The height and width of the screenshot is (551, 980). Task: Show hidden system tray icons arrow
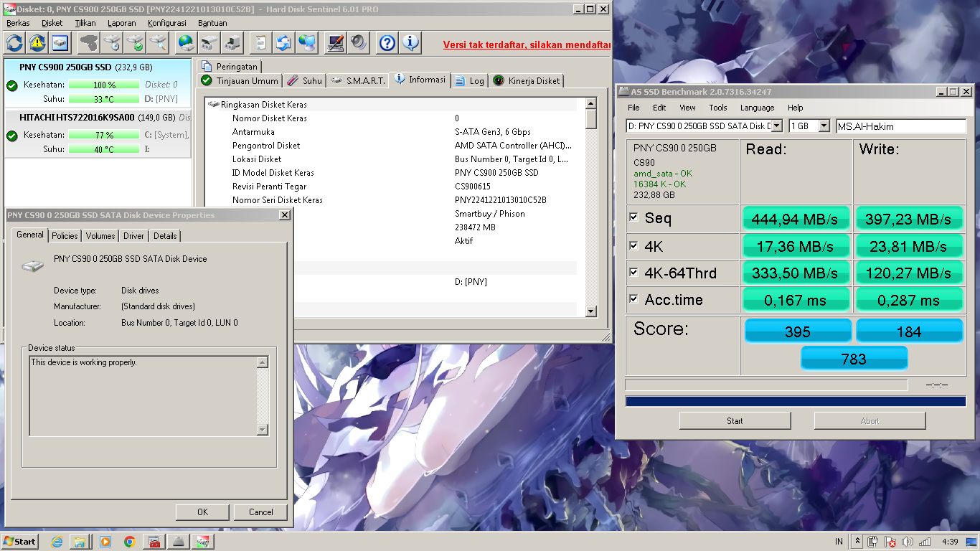pyautogui.click(x=857, y=542)
